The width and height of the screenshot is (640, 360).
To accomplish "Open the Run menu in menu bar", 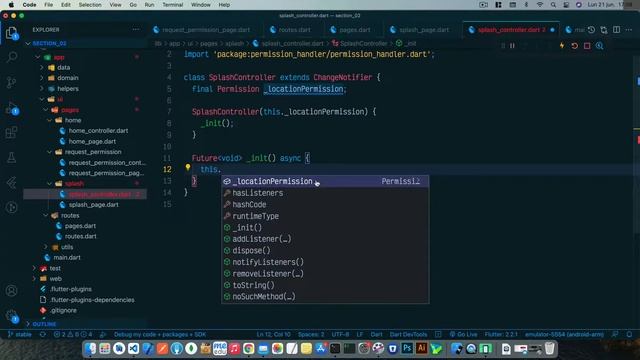I will tap(149, 5).
